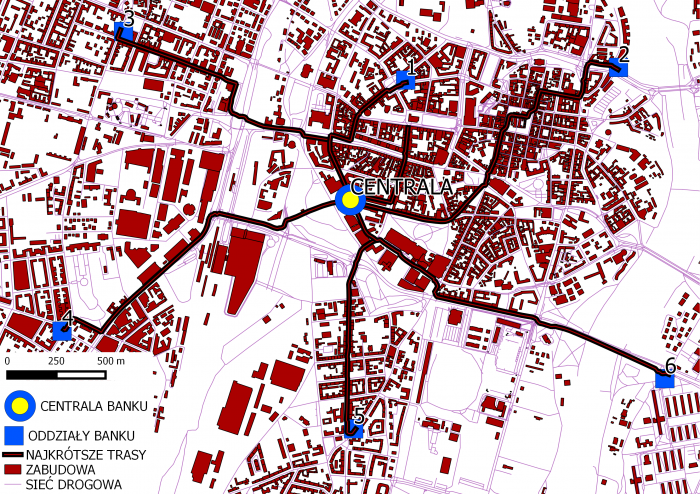Click the SIEĆ DROGOWA purple line legend symbol
700x494 pixels.
click(x=12, y=484)
